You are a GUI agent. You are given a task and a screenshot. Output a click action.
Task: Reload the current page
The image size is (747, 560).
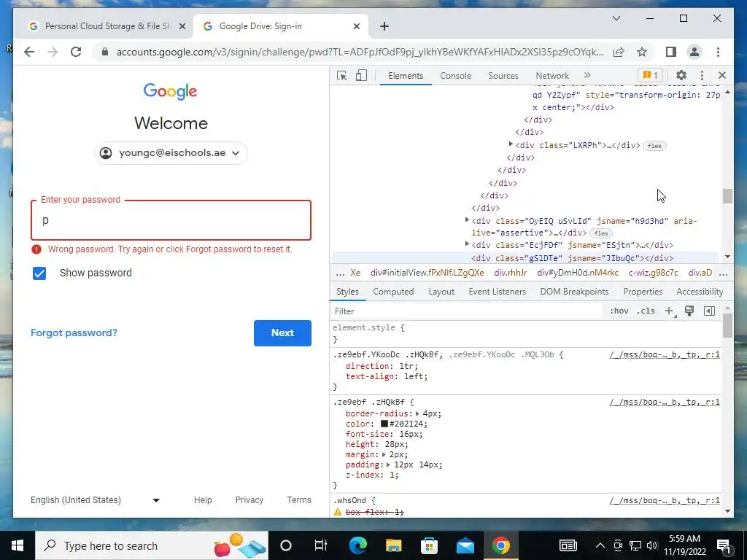tap(76, 52)
